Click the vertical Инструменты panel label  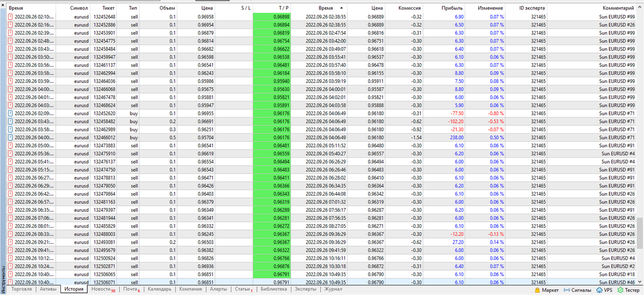[3, 279]
